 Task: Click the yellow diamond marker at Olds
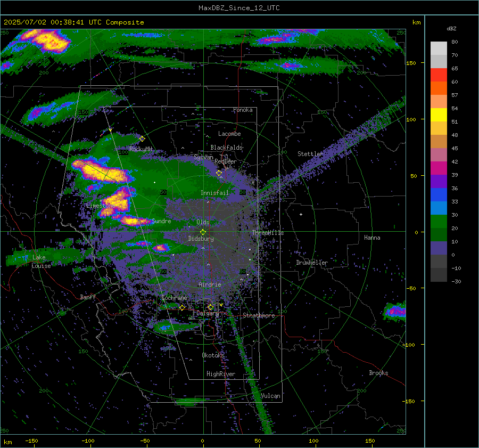click(203, 232)
